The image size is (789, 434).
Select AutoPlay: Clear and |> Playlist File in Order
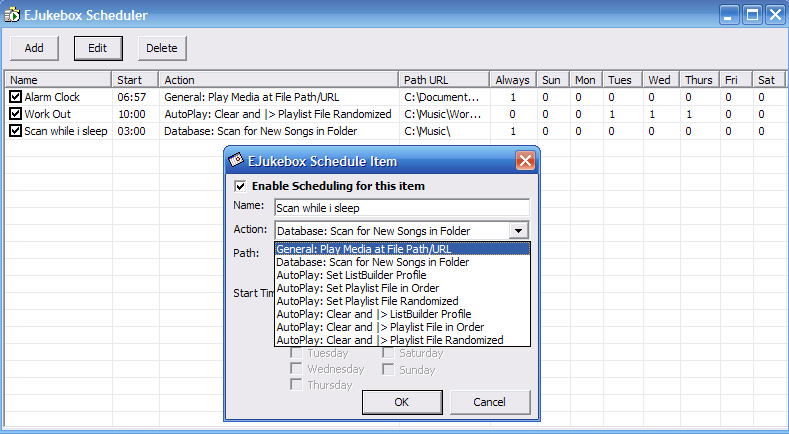(402, 327)
